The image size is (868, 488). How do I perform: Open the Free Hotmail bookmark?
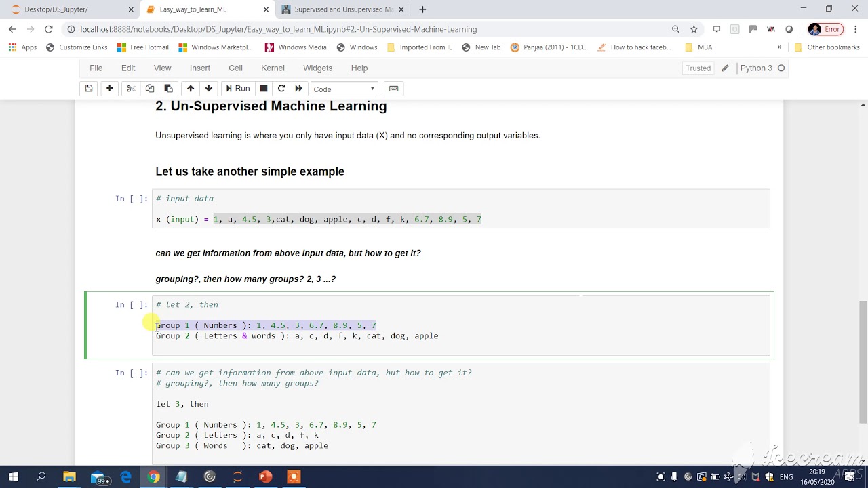coord(143,47)
